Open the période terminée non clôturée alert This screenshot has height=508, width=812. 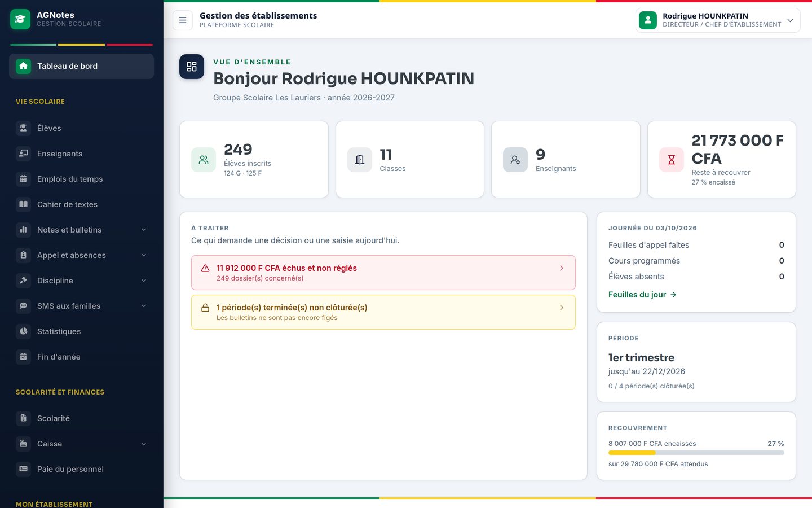click(383, 312)
